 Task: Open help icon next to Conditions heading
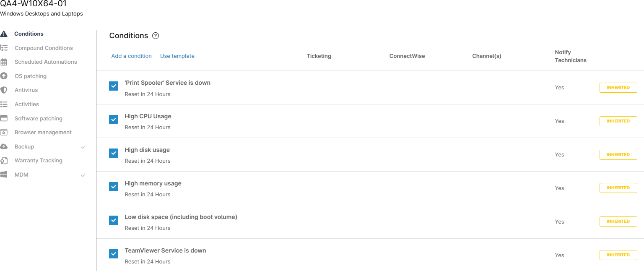(156, 36)
